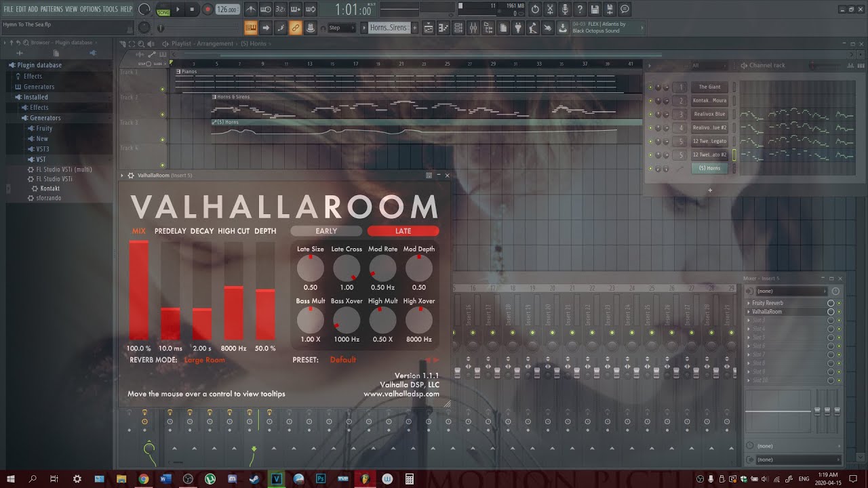The image size is (868, 488).
Task: Open the Piano roll view icon
Action: (x=443, y=28)
